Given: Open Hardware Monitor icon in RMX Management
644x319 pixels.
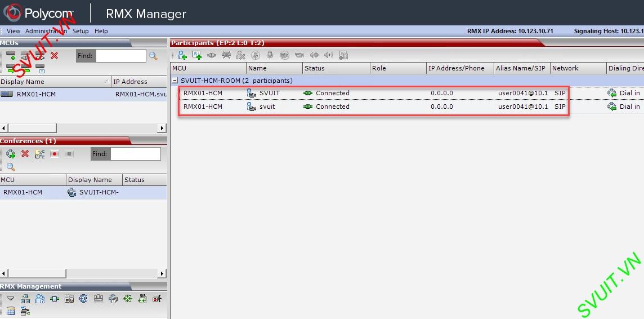Looking at the screenshot, I should (x=55, y=299).
